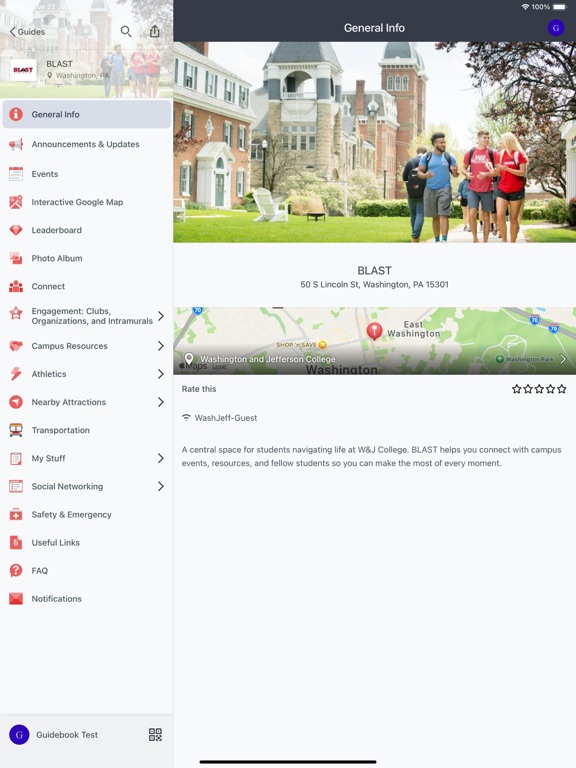Expand the My Stuff chevron

(x=161, y=458)
